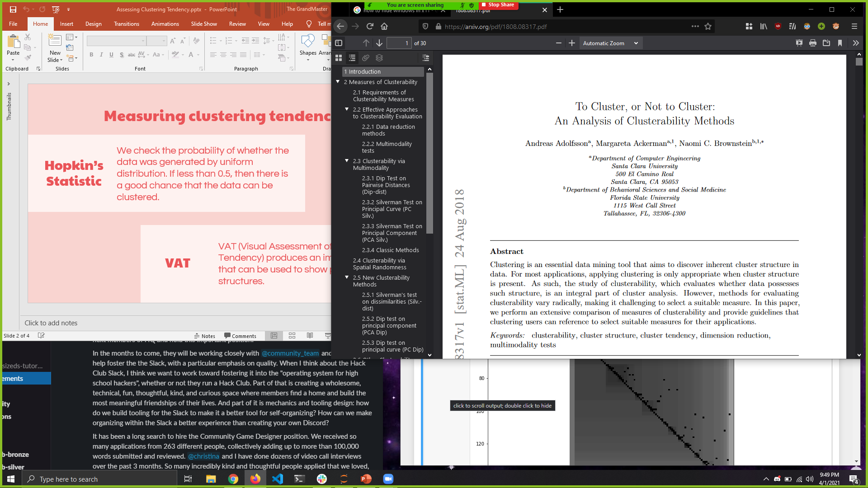868x488 pixels.
Task: Click the PDF print icon
Action: point(813,43)
